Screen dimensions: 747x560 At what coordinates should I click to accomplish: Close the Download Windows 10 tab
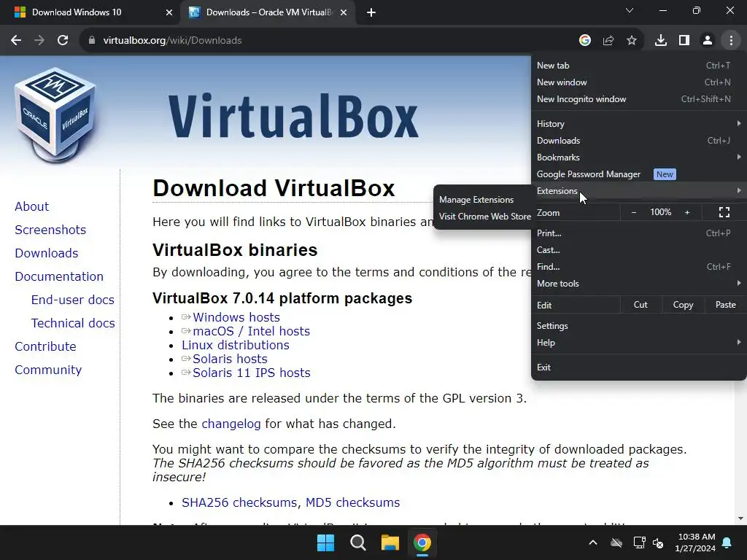pyautogui.click(x=169, y=12)
